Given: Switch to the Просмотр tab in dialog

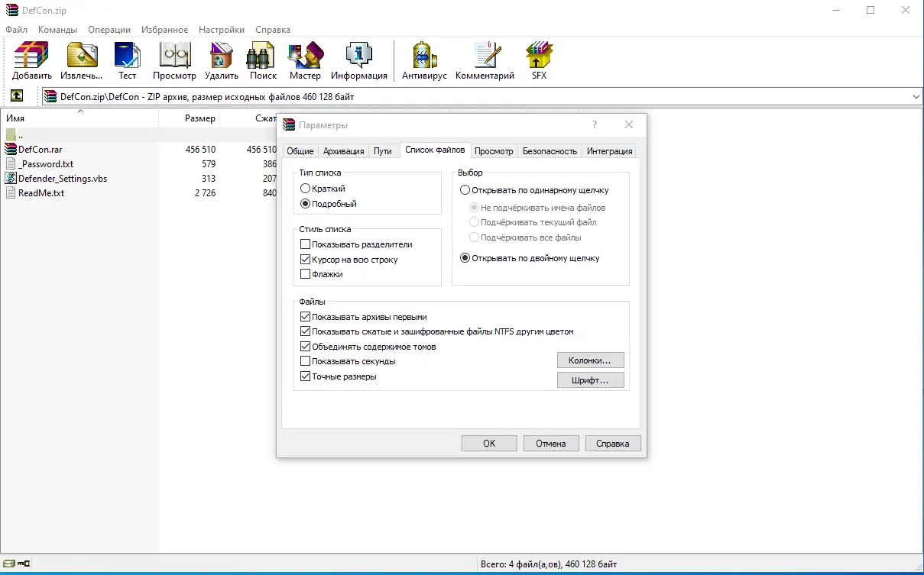Looking at the screenshot, I should pos(494,151).
